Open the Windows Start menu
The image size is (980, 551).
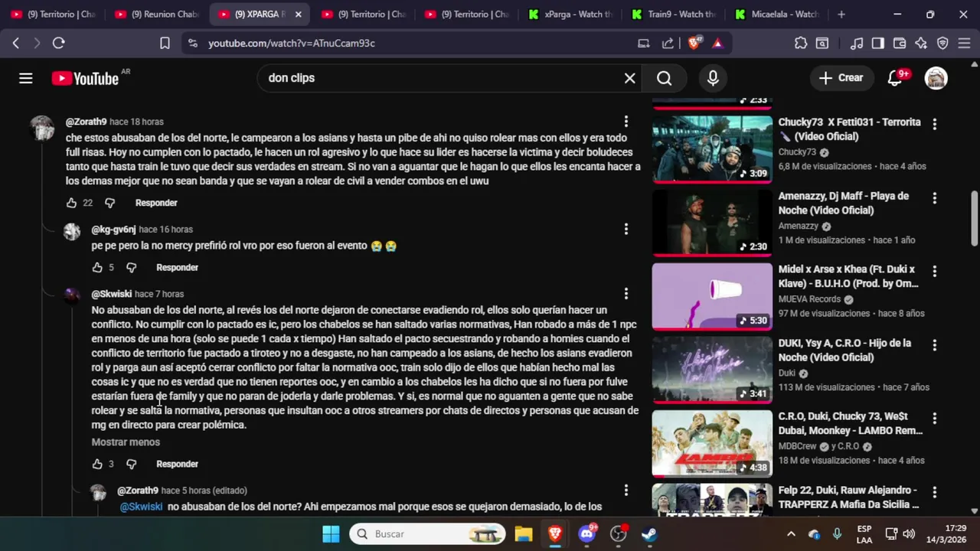331,533
